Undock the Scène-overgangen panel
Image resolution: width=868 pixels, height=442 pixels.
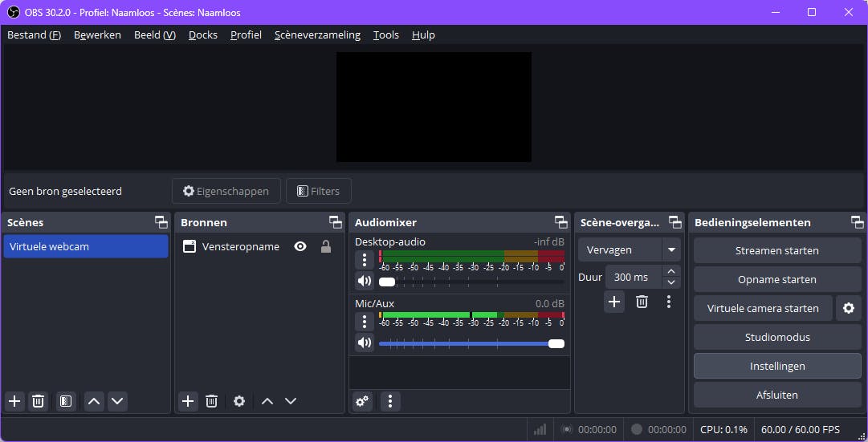(674, 222)
